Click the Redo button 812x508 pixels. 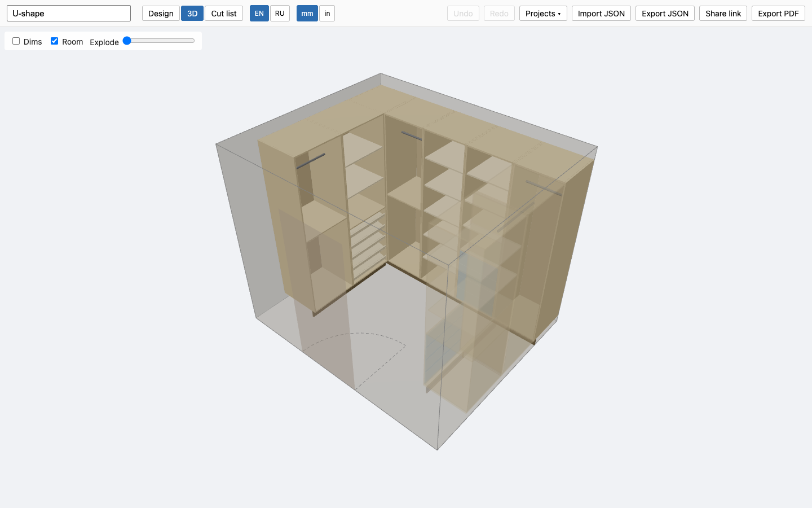pos(499,14)
